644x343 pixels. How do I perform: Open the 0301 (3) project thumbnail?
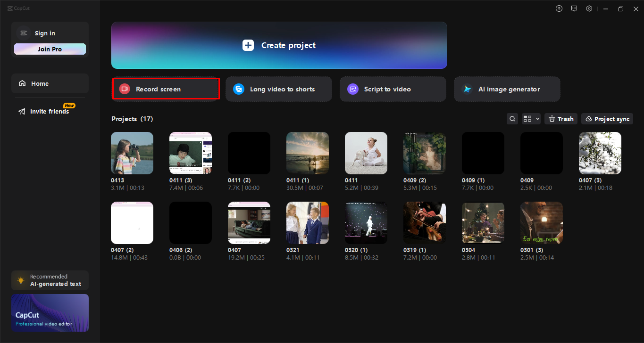pyautogui.click(x=542, y=223)
